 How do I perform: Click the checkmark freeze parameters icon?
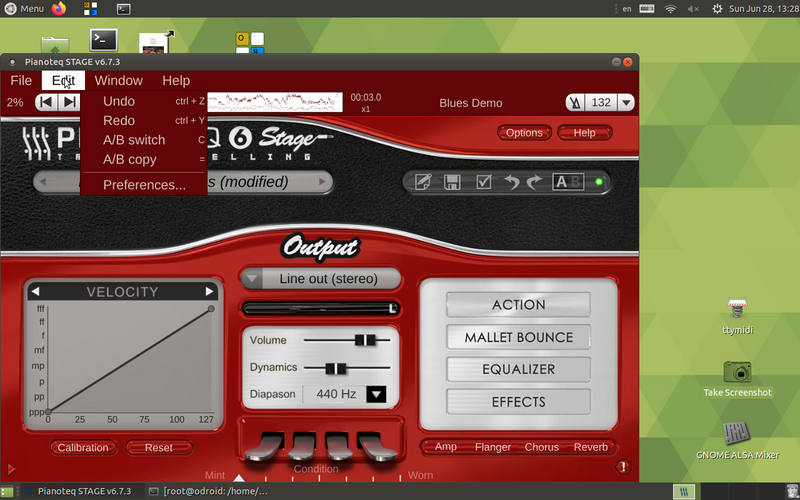pos(484,182)
